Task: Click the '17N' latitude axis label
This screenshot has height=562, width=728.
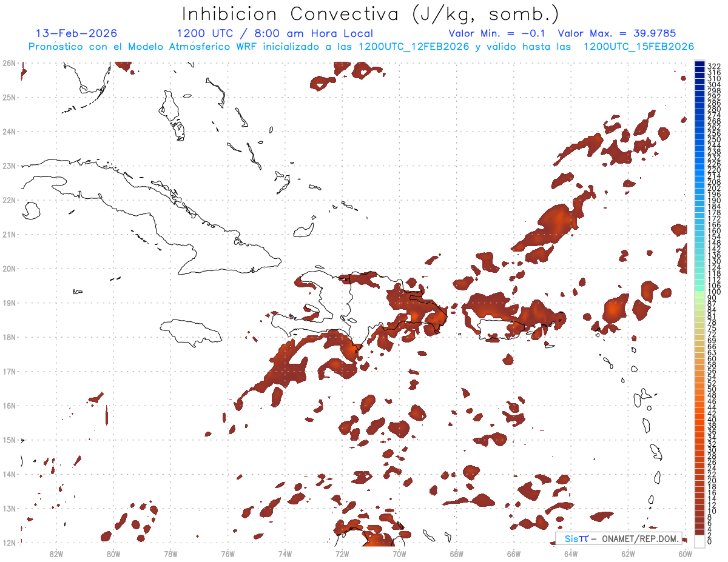Action: click(8, 371)
